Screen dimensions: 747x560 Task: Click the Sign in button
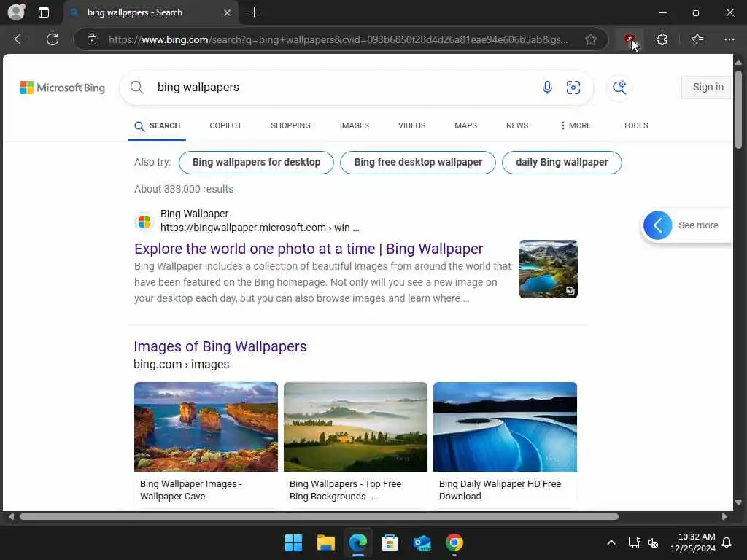(x=708, y=87)
